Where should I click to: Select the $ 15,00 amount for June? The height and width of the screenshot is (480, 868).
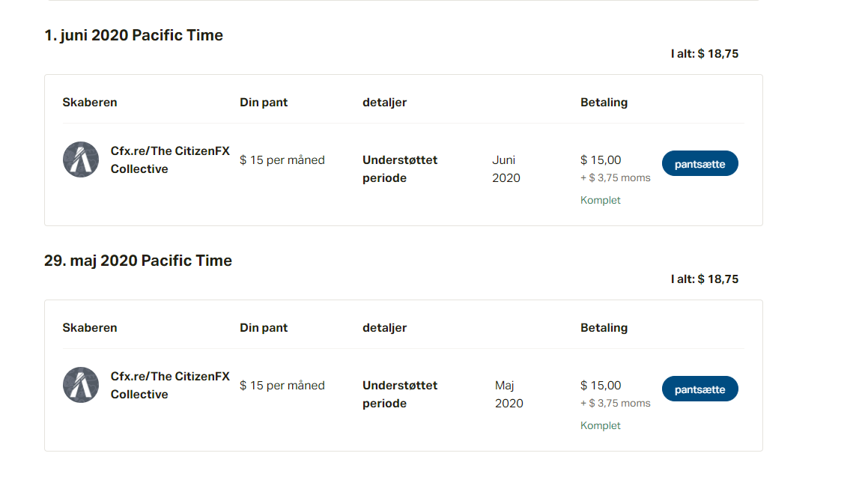[601, 160]
